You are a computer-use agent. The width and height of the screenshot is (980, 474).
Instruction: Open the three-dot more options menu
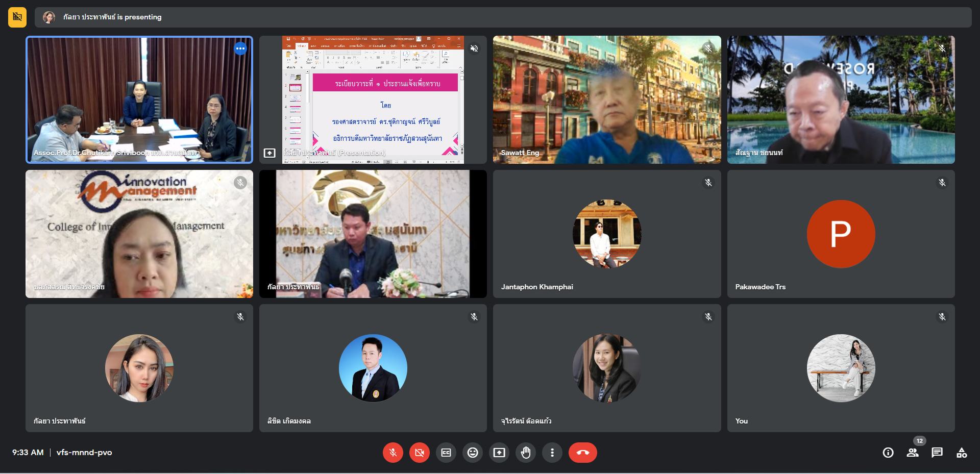(552, 453)
